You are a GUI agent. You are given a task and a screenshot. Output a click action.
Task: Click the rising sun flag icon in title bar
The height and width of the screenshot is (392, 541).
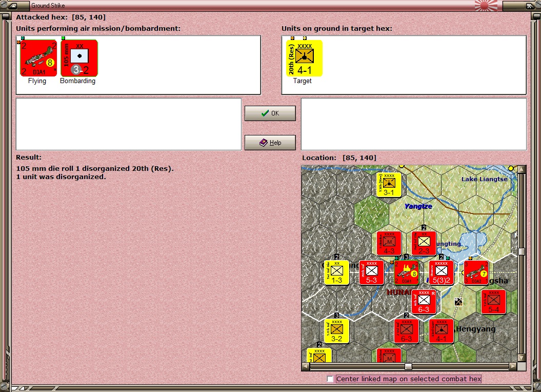tap(486, 5)
